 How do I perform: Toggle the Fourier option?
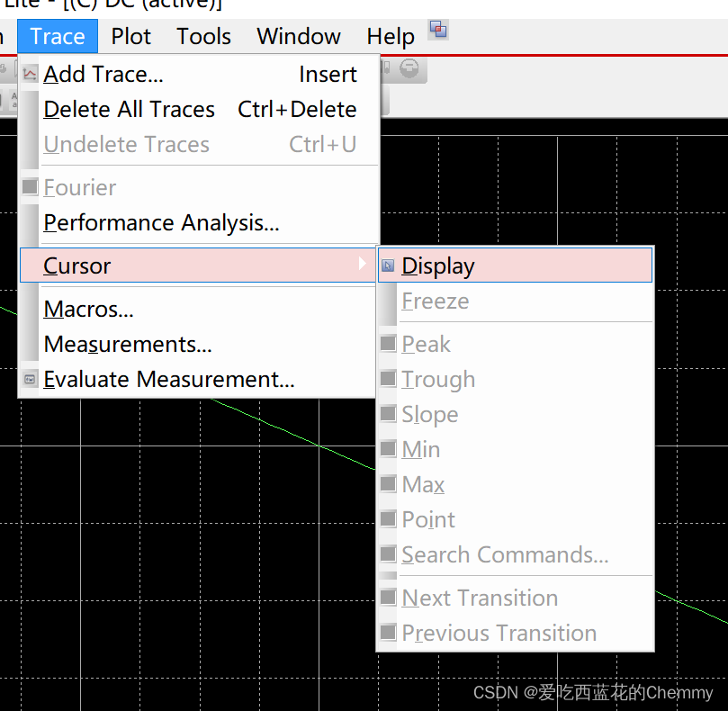click(x=80, y=188)
